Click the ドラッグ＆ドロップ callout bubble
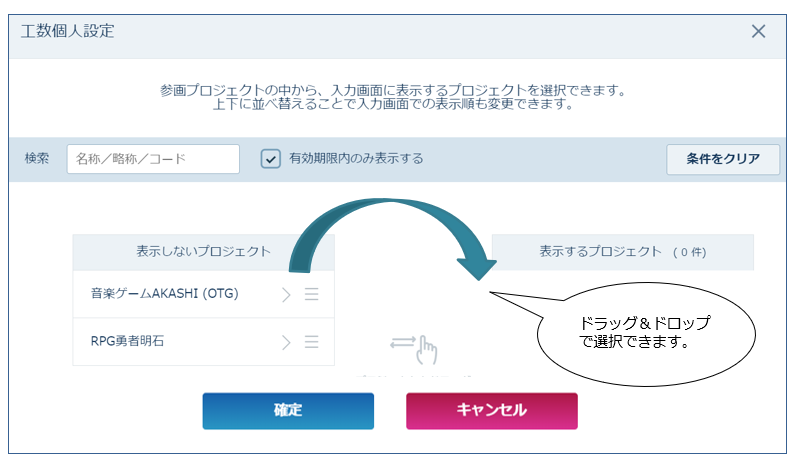 tap(644, 333)
